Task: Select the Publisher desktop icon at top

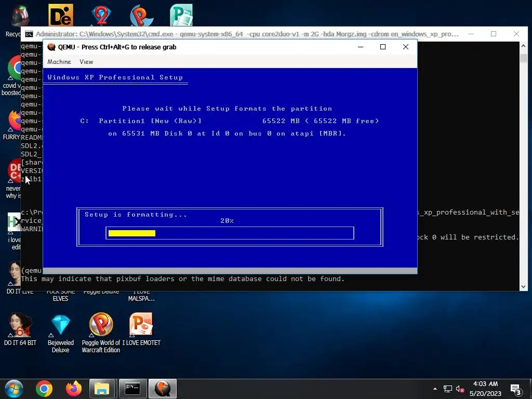Action: click(181, 15)
